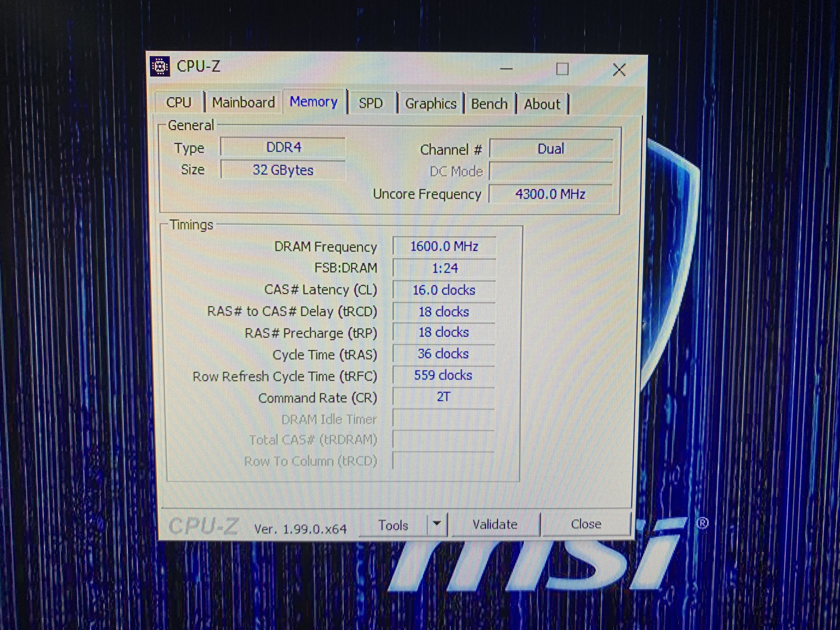Click the Close button at bottom
The image size is (840, 630).
pos(586,524)
